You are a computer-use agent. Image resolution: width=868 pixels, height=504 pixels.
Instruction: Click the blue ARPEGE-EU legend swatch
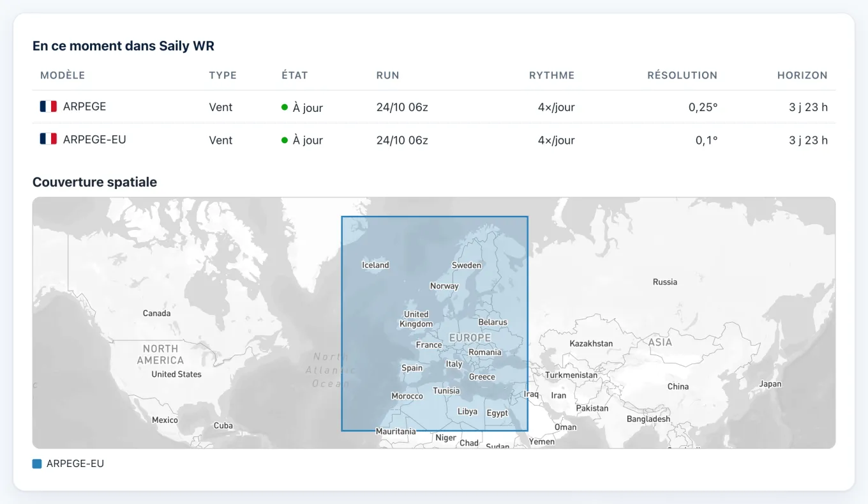point(37,464)
